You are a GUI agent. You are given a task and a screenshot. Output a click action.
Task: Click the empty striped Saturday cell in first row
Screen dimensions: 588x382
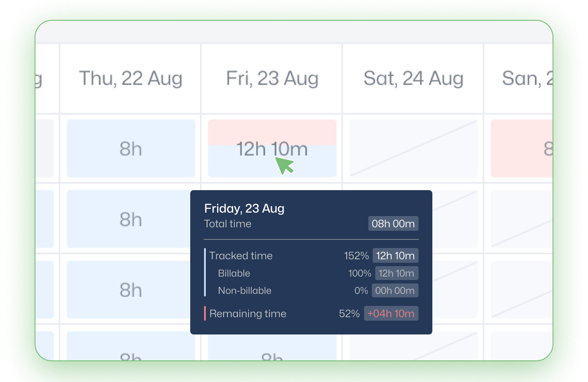pos(413,148)
